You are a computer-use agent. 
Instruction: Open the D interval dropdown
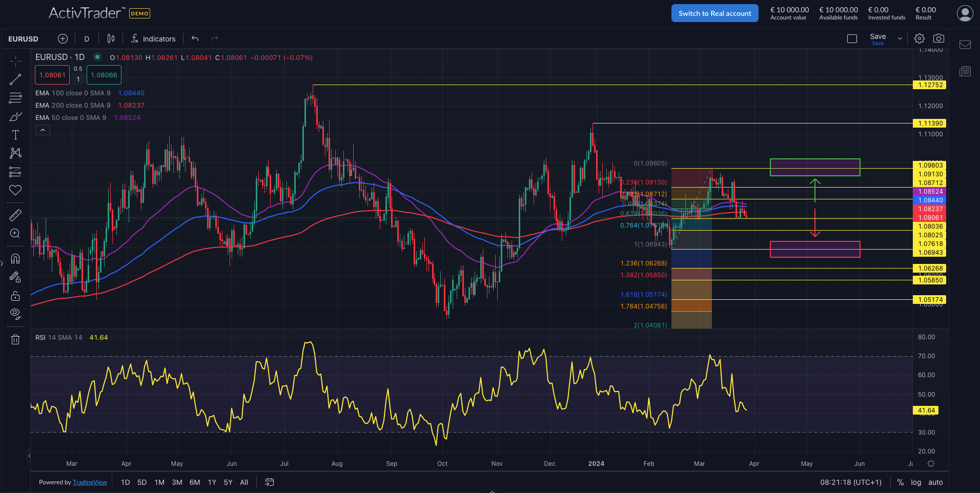(x=86, y=38)
